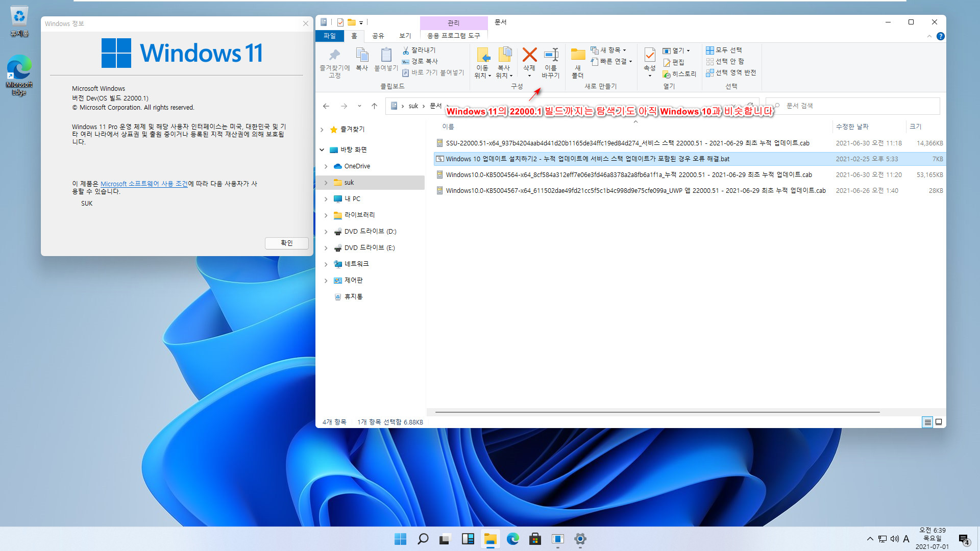Click the Pin to Quick Access icon
The image size is (980, 551).
tap(334, 55)
